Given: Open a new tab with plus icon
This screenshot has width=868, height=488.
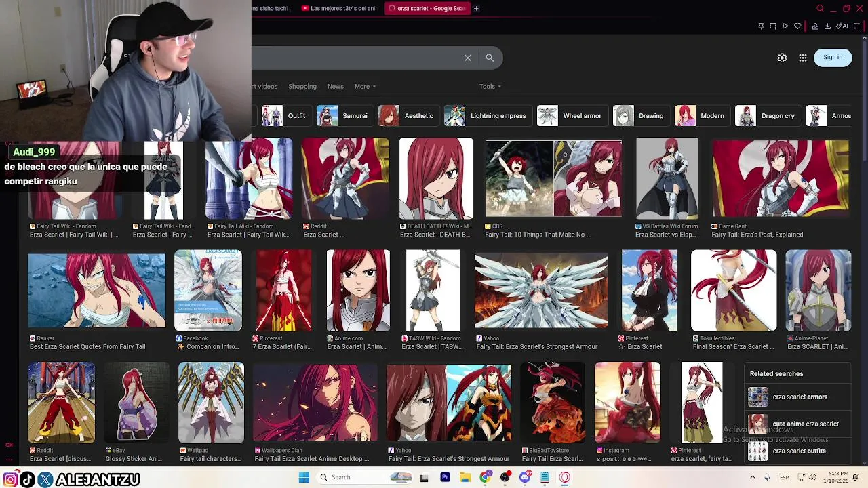Looking at the screenshot, I should click(476, 8).
